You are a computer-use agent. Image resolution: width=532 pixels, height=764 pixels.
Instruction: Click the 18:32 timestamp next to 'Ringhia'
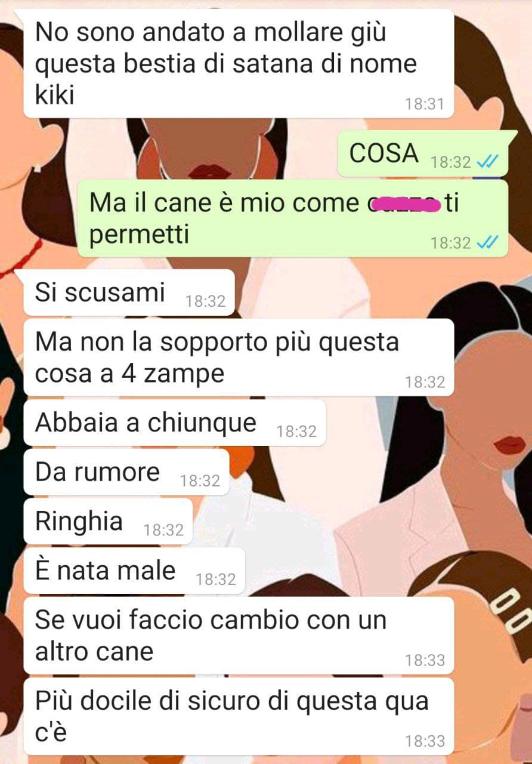point(163,530)
